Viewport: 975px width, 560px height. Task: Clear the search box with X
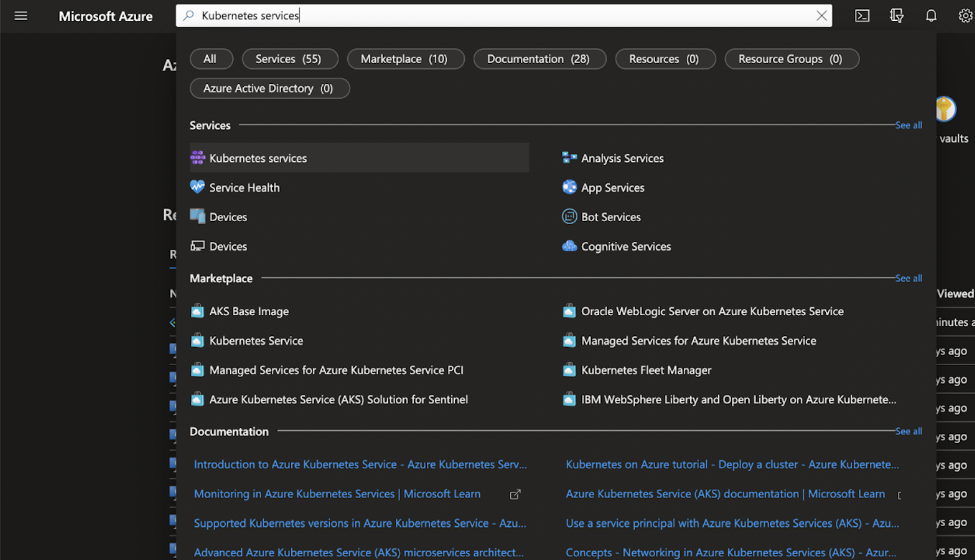(822, 16)
